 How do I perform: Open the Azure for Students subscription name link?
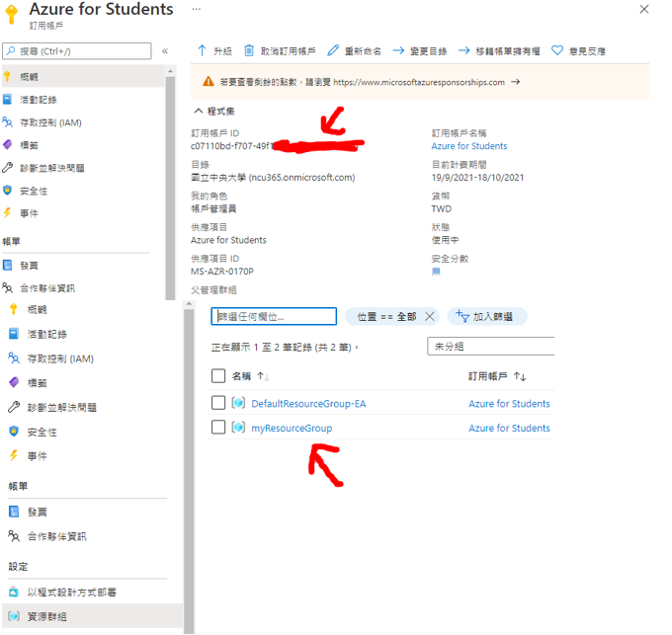tap(469, 146)
